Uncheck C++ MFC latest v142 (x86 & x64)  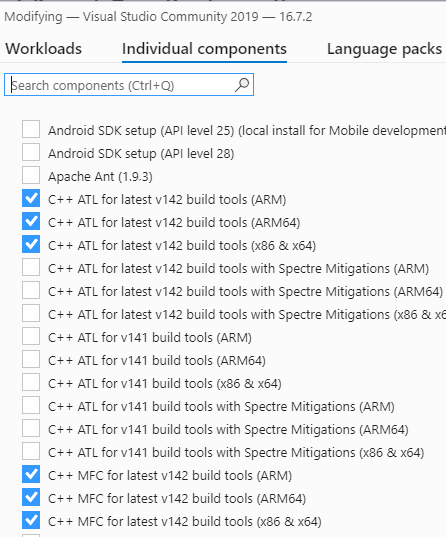[31, 520]
